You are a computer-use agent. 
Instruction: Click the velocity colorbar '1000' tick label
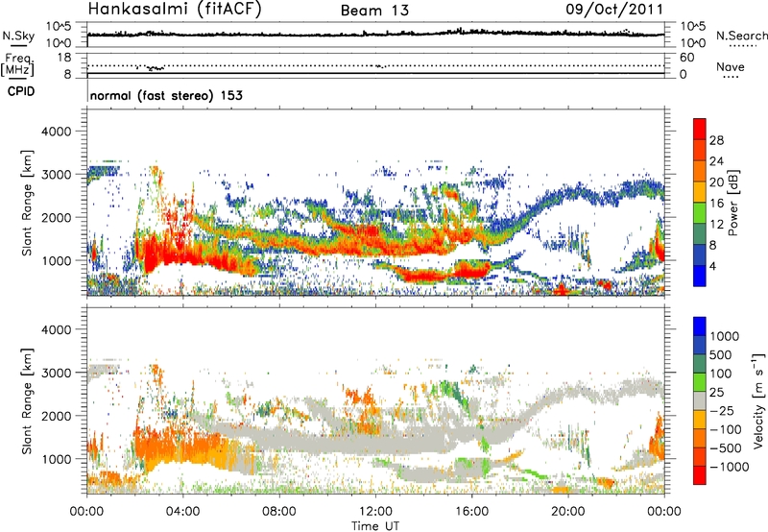[725, 336]
